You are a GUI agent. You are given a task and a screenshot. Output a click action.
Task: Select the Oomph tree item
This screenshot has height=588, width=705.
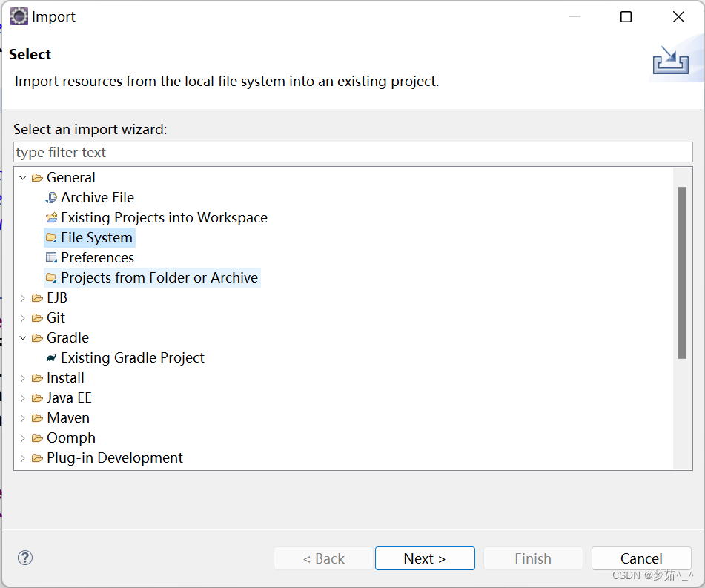point(70,438)
